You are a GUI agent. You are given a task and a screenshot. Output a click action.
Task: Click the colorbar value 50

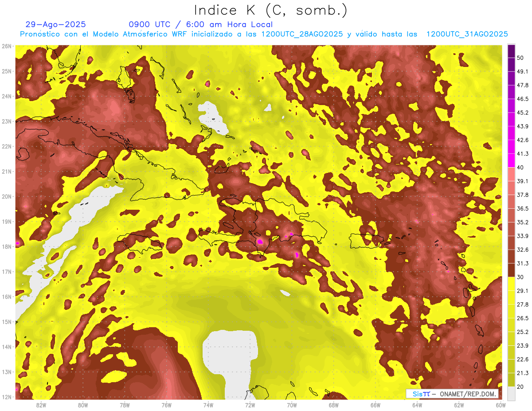[520, 58]
